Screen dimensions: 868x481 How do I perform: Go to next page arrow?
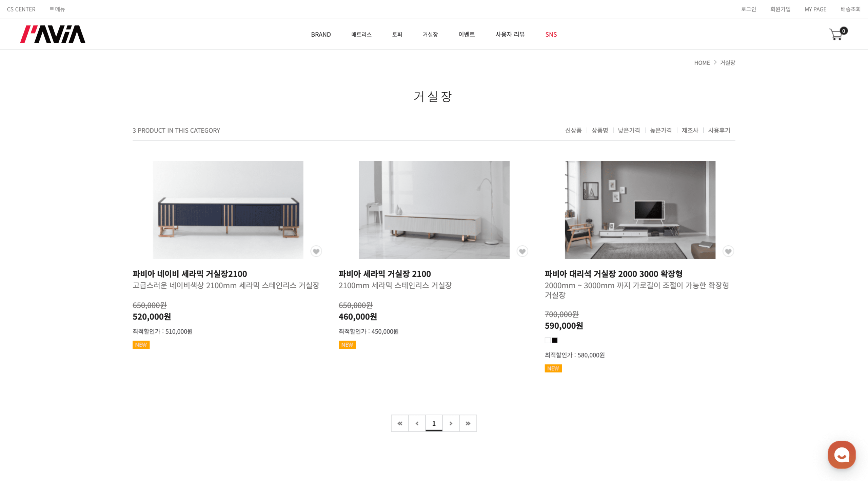click(451, 423)
